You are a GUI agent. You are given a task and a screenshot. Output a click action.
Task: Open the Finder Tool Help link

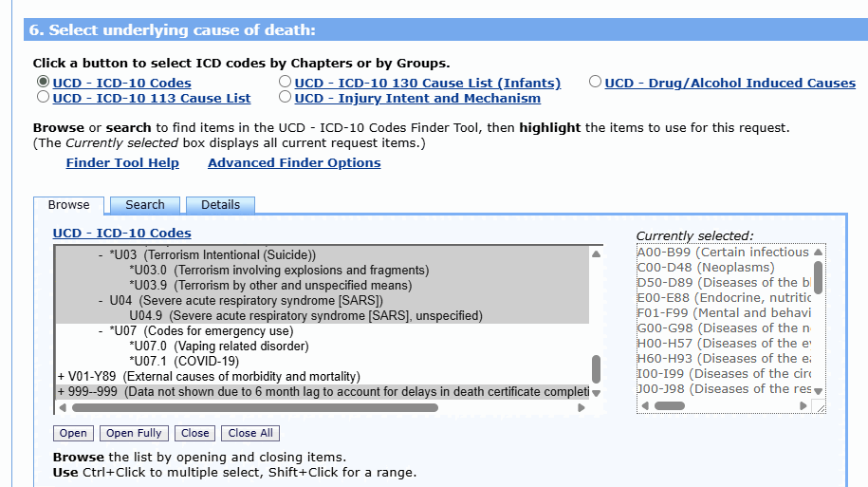[x=122, y=163]
